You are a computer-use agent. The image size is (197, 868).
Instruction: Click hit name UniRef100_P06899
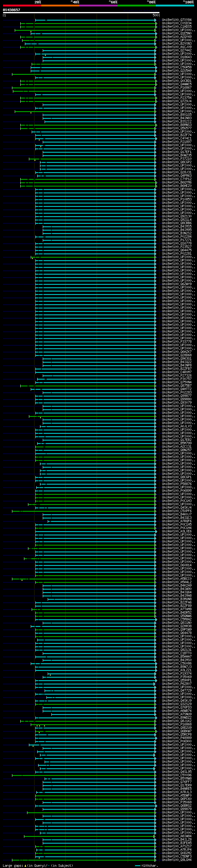tap(177, 491)
